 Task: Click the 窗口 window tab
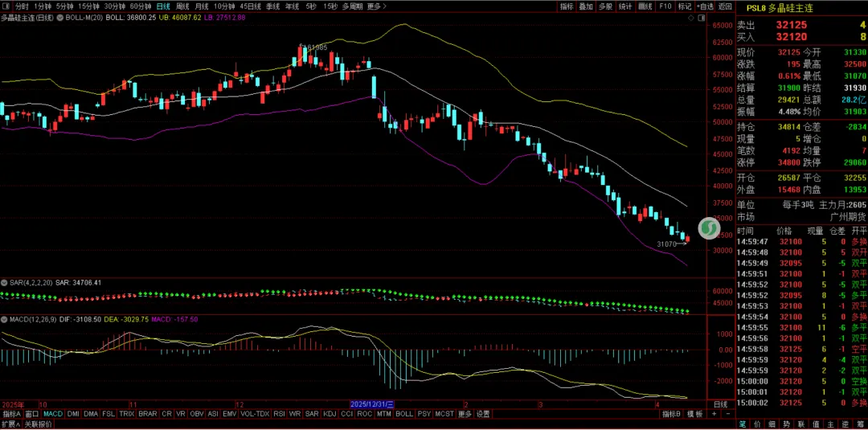32,413
